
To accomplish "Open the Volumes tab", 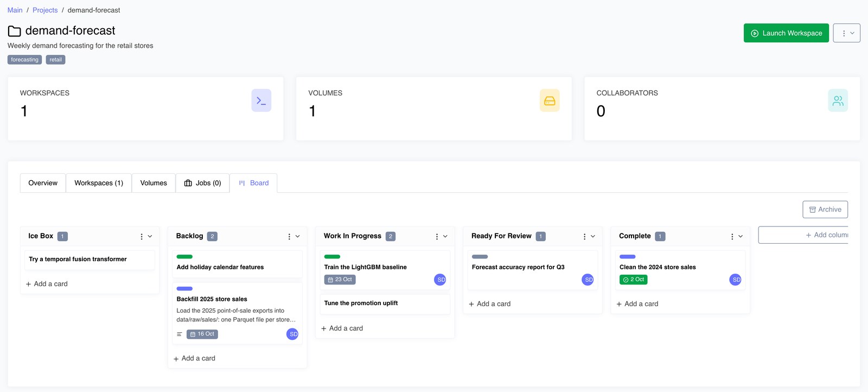I will pos(154,183).
